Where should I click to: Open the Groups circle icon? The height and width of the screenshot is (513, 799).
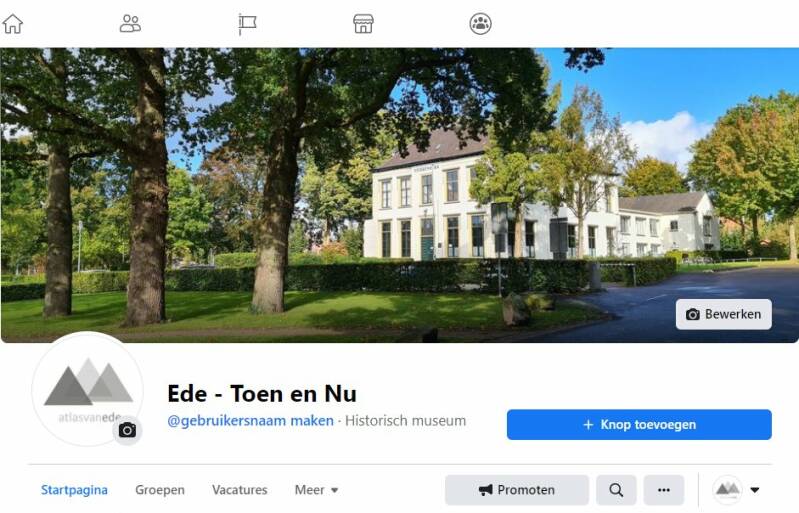(481, 24)
